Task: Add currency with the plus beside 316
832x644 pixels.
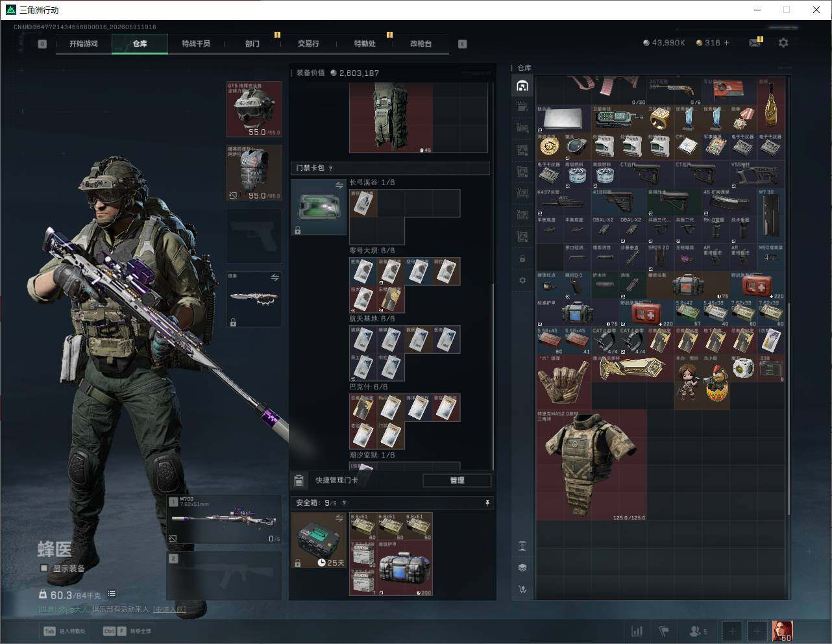Action: click(726, 43)
